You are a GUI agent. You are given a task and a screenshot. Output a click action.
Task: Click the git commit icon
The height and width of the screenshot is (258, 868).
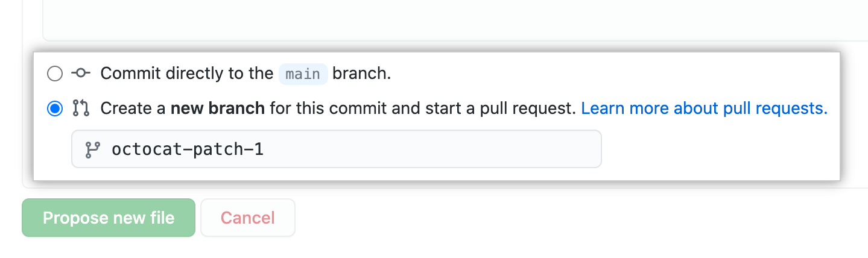click(x=81, y=74)
